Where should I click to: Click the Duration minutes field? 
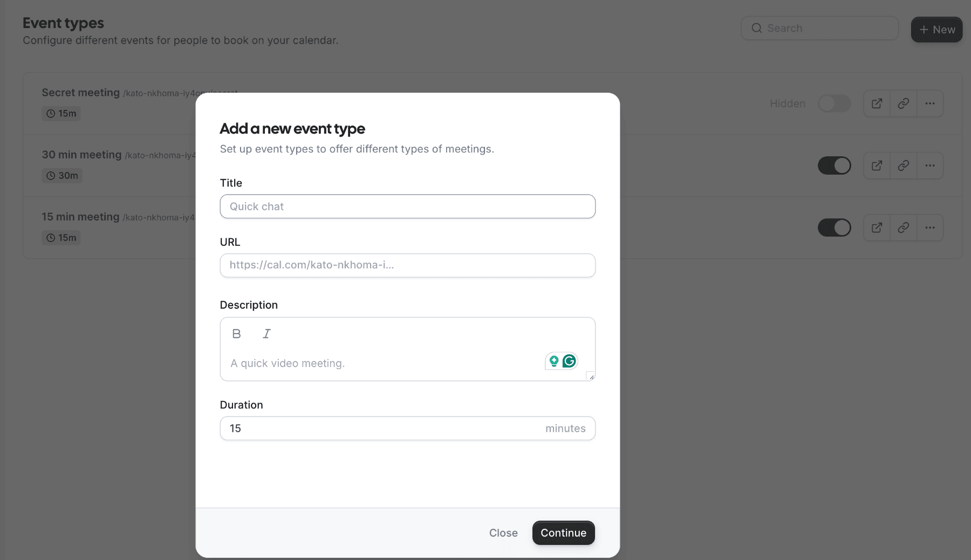click(407, 428)
